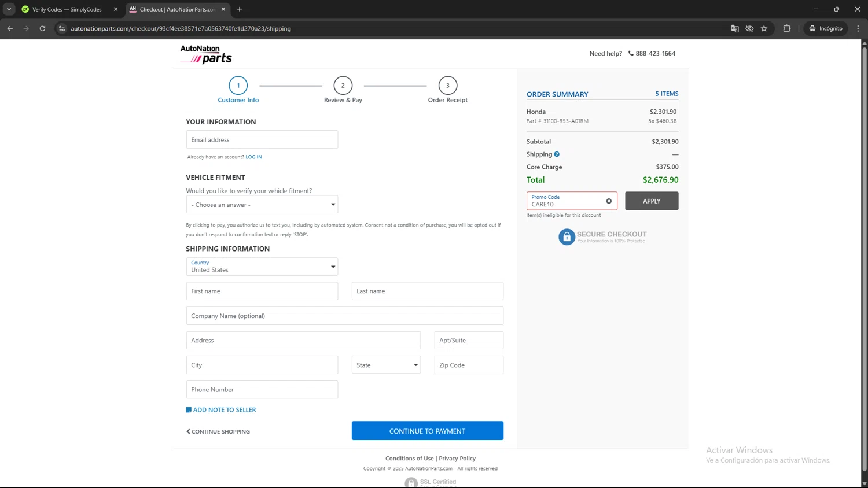This screenshot has height=488, width=868.
Task: Click the First name field
Action: pos(262,291)
